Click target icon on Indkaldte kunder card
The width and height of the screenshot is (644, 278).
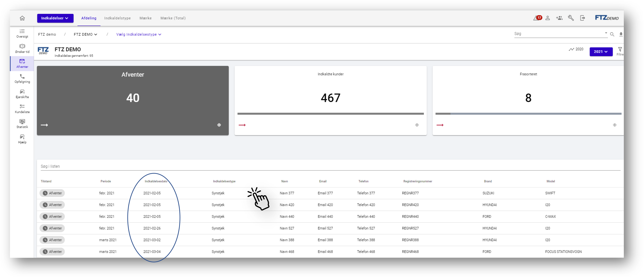click(x=417, y=125)
